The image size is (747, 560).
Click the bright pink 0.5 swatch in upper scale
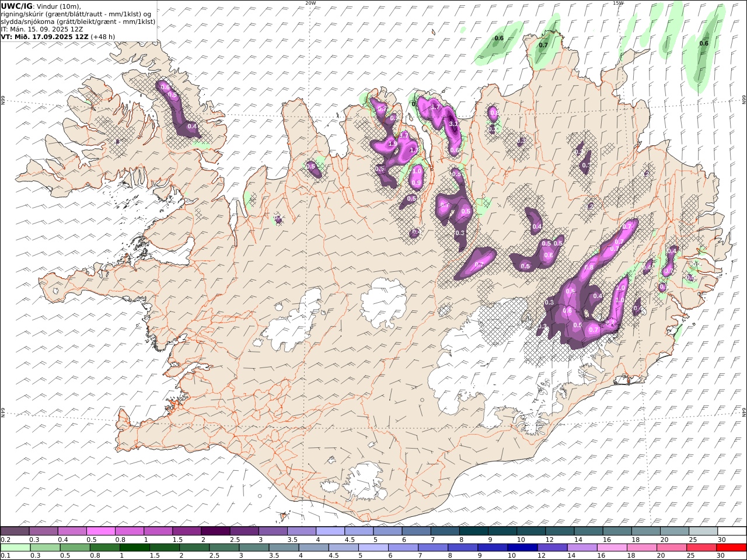(x=101, y=531)
